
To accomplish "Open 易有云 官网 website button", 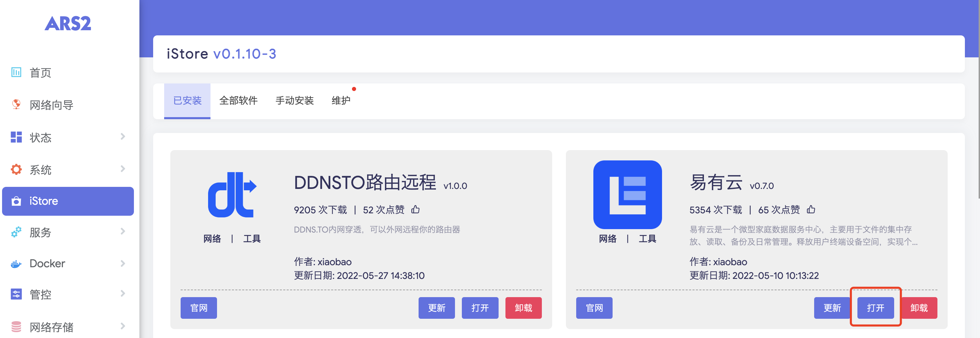I will click(594, 308).
